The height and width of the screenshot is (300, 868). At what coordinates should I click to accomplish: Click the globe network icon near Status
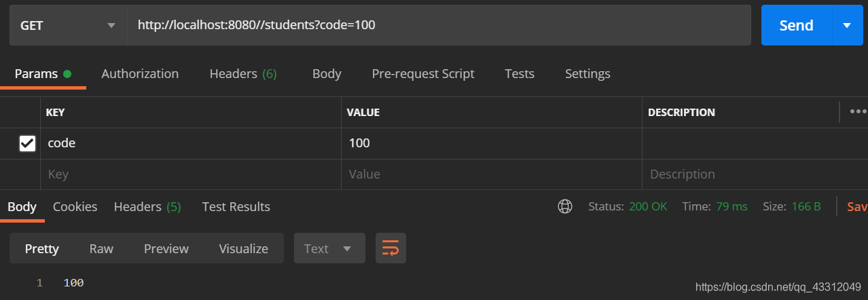[564, 206]
